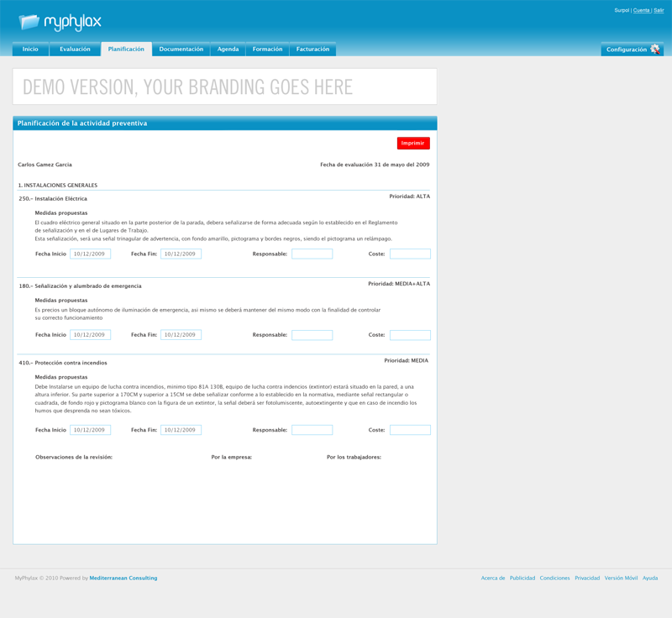
Task: Click Responsable field for Señalización y alumbrado
Action: tap(312, 335)
